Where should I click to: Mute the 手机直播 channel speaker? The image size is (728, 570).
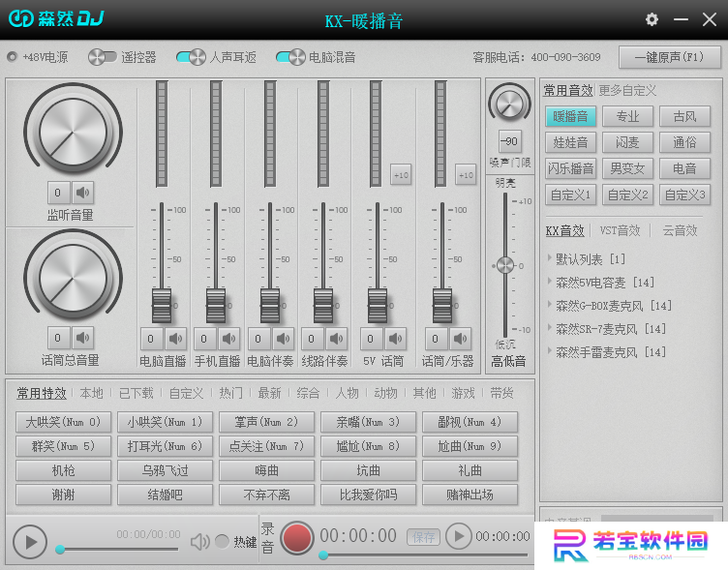pyautogui.click(x=228, y=339)
